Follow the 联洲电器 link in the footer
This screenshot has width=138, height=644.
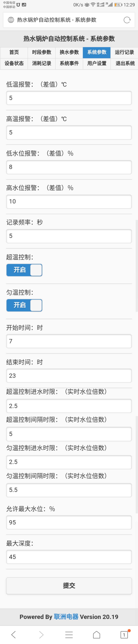[x=66, y=617]
